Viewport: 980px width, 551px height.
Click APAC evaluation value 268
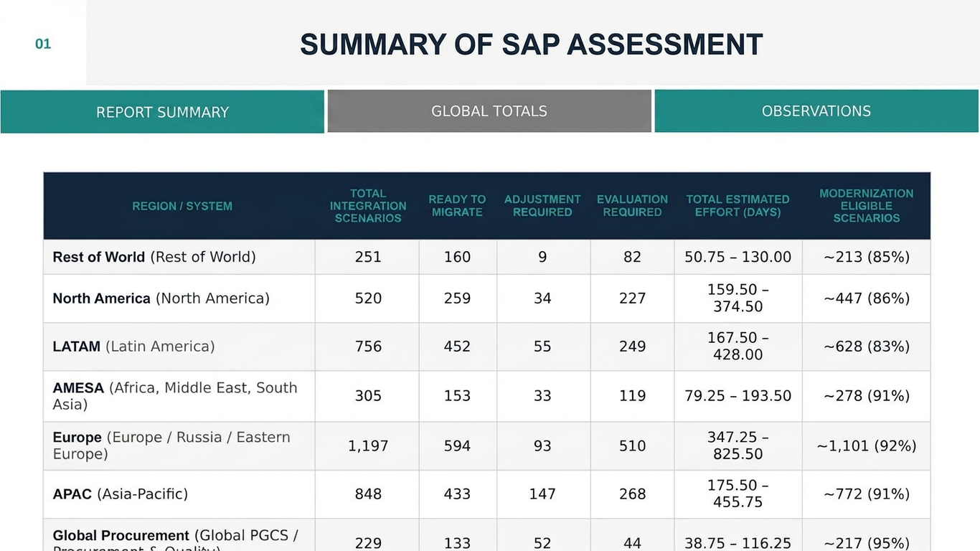click(x=632, y=494)
